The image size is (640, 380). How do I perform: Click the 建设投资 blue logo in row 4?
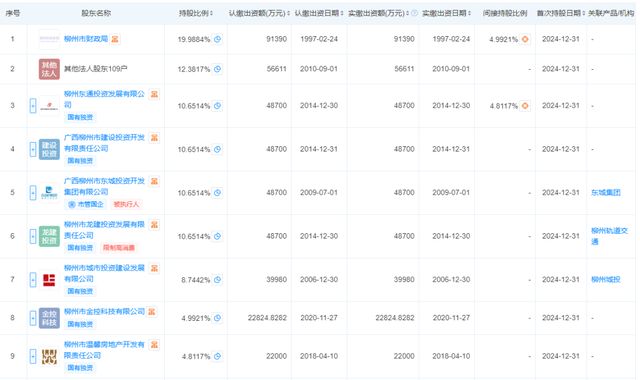[49, 149]
